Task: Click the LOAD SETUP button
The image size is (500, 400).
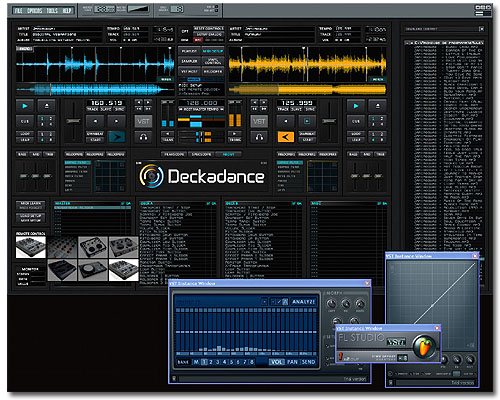Action: click(31, 216)
